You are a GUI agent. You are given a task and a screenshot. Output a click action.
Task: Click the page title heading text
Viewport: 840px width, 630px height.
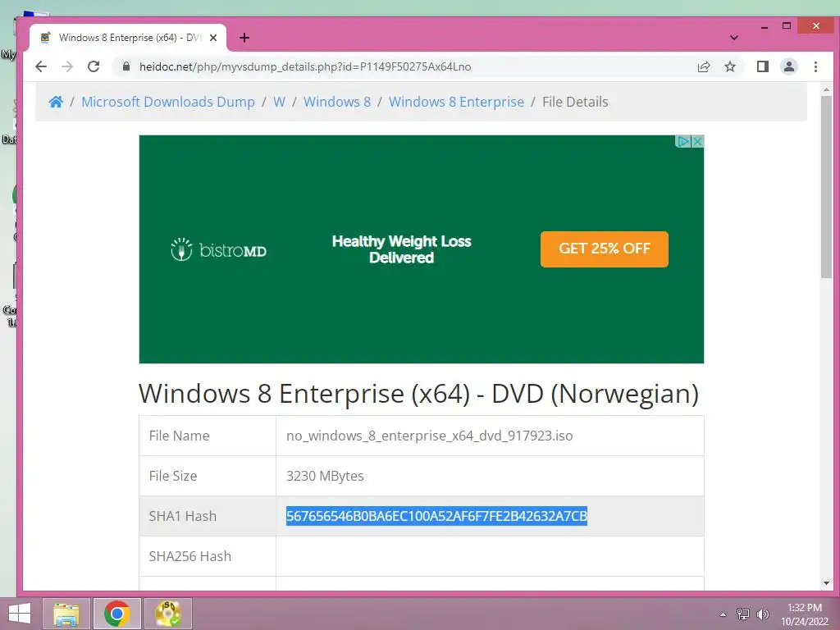(418, 394)
